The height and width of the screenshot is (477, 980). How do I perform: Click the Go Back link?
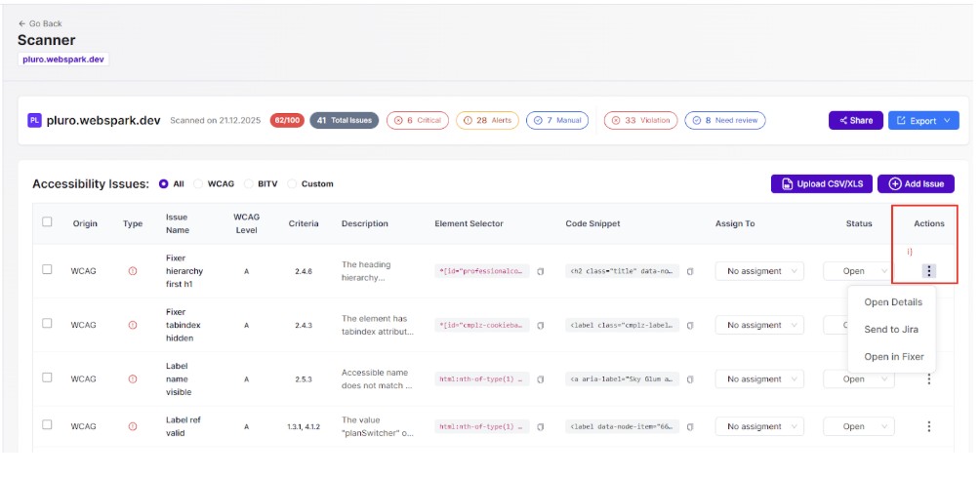40,23
